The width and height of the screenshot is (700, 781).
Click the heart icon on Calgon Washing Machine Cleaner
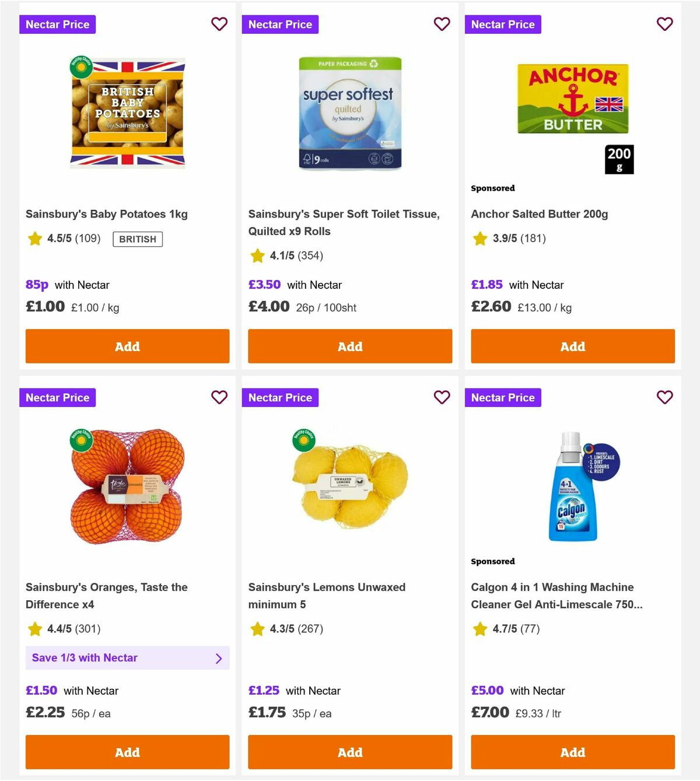pos(665,397)
